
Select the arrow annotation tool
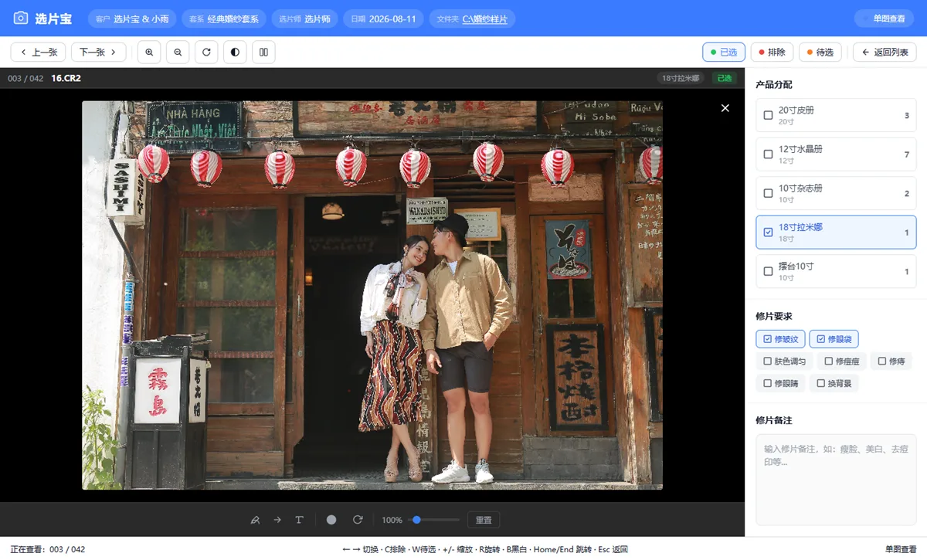click(x=277, y=520)
